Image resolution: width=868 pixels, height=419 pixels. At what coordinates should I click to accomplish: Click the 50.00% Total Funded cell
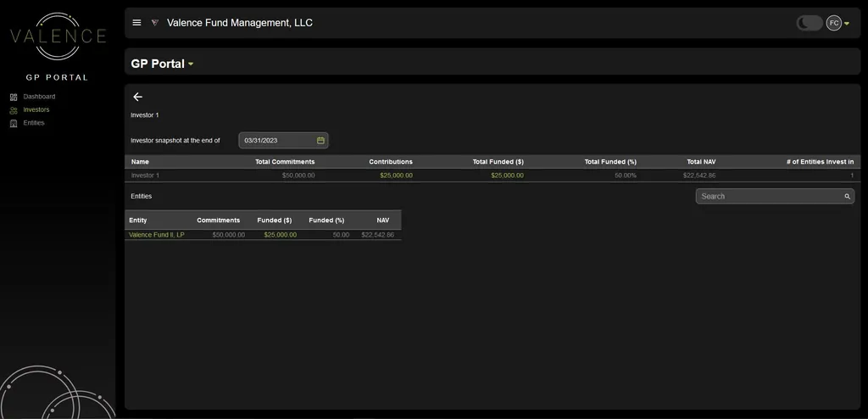626,176
